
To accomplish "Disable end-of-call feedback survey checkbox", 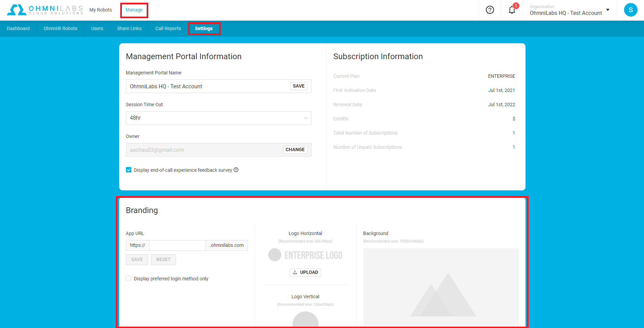I will [129, 170].
